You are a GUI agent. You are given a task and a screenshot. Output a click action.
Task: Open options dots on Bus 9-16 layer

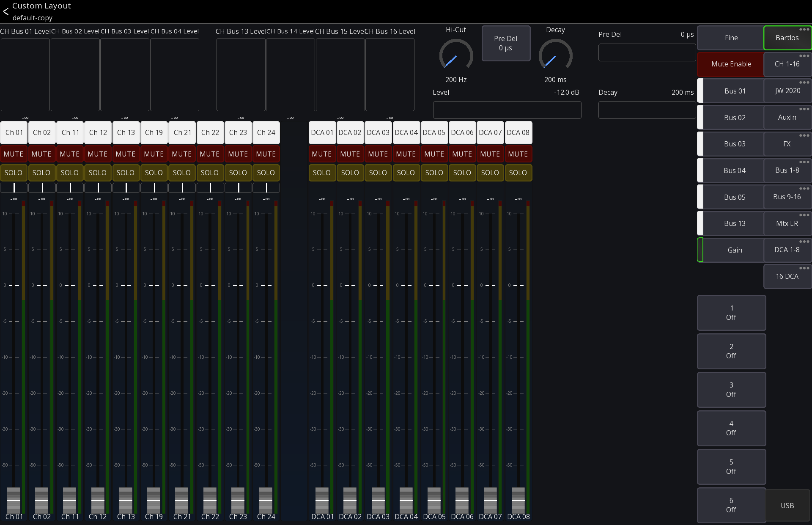[x=804, y=189]
